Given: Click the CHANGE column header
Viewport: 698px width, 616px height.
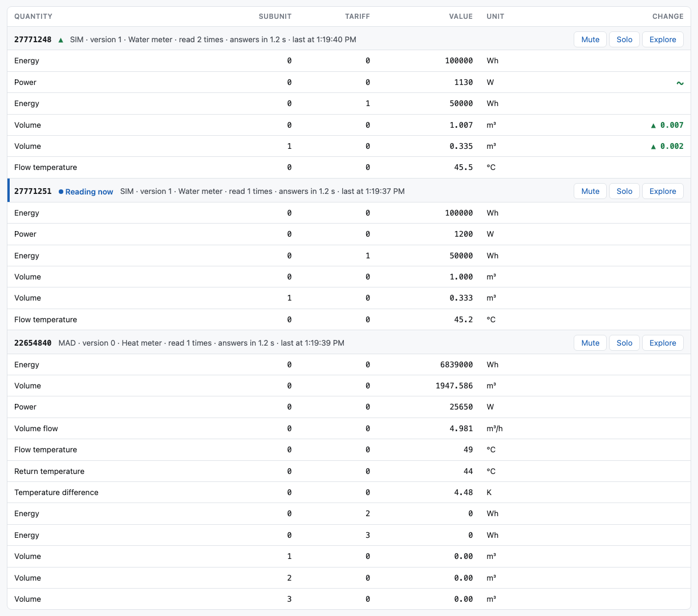Looking at the screenshot, I should tap(668, 17).
